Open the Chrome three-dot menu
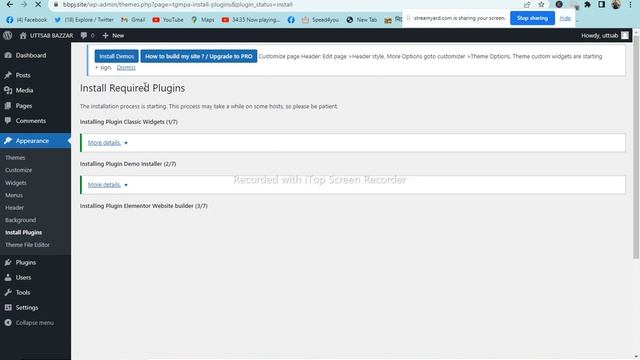640x360 pixels. [630, 4]
